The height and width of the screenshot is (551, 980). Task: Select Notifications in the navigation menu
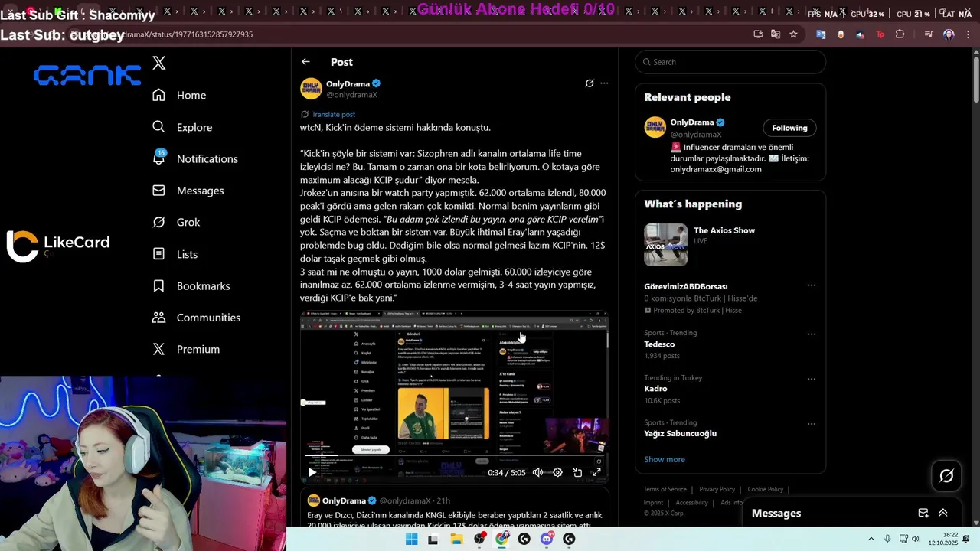point(207,158)
